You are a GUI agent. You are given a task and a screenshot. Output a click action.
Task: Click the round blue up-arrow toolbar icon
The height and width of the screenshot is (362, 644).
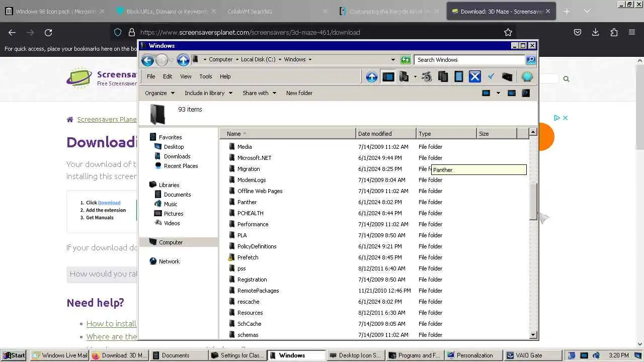click(x=372, y=77)
